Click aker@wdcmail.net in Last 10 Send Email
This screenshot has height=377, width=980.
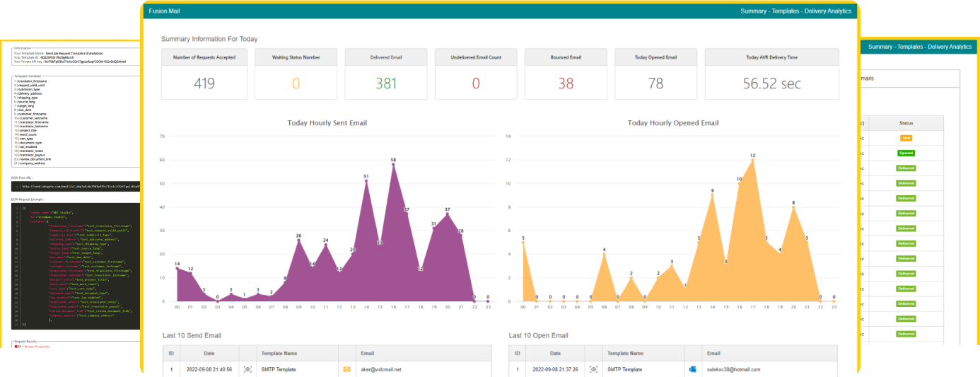click(x=382, y=369)
